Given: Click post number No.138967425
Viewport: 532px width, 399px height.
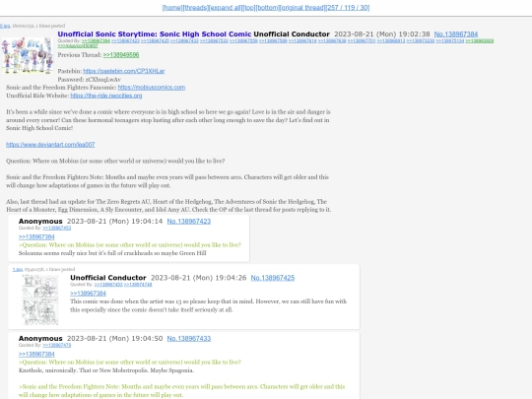Looking at the screenshot, I should coord(273,278).
